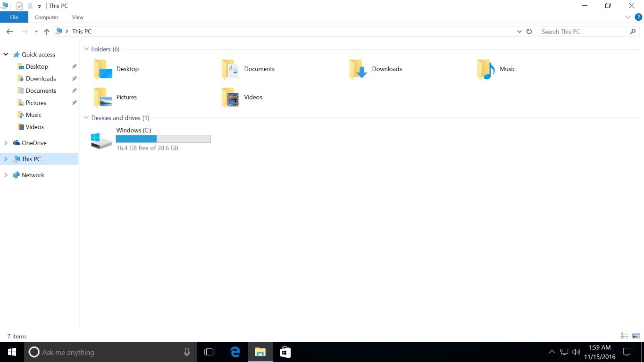Open the Downloads folder in the Folders section
Image resolution: width=644 pixels, height=362 pixels.
coord(376,69)
